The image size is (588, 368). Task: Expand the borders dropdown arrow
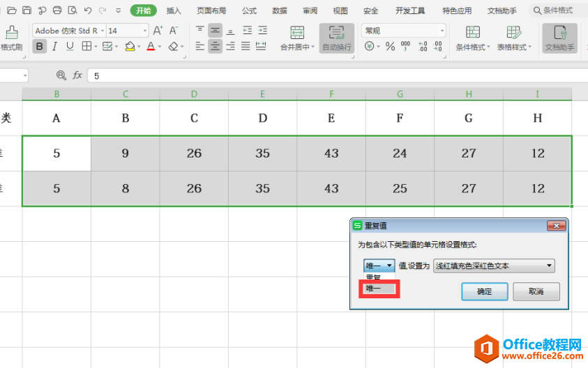click(x=96, y=47)
